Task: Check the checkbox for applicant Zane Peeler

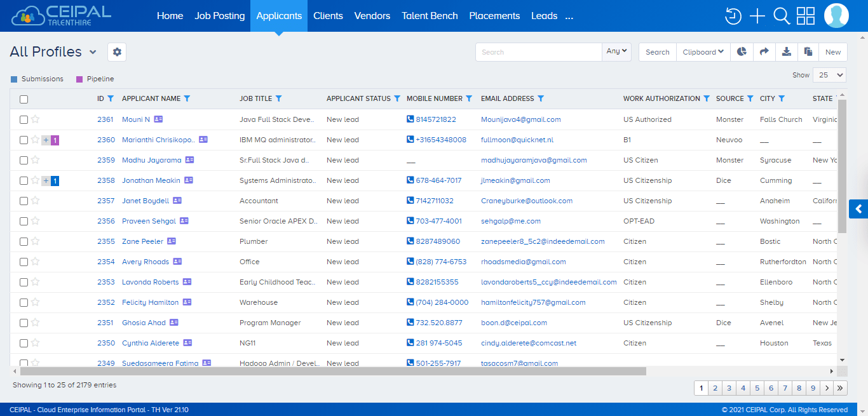Action: pyautogui.click(x=24, y=241)
